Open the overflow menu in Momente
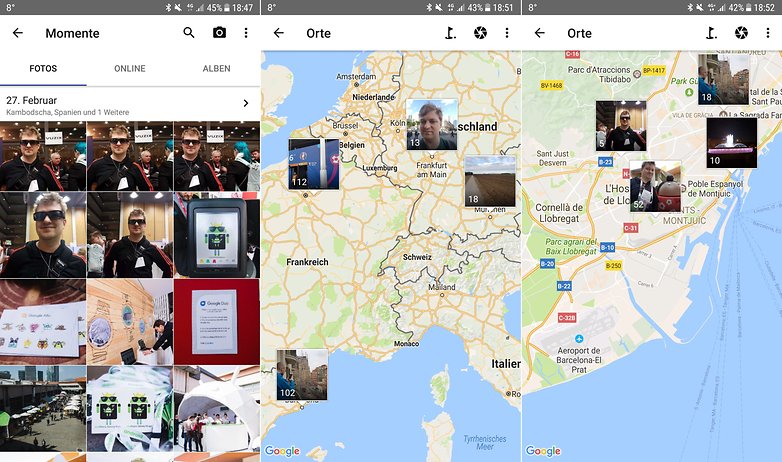The width and height of the screenshot is (782, 462). point(246,33)
